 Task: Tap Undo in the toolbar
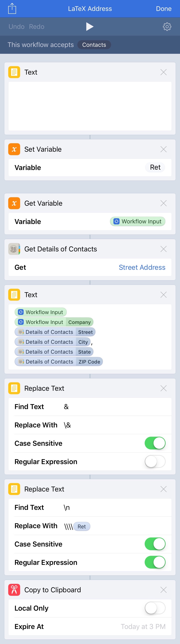tap(16, 27)
